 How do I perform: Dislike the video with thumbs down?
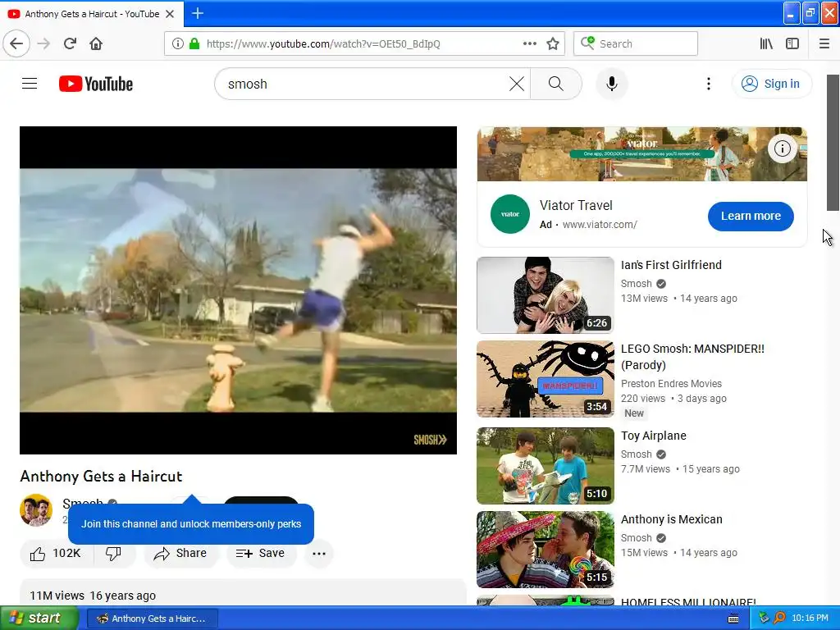(x=113, y=554)
